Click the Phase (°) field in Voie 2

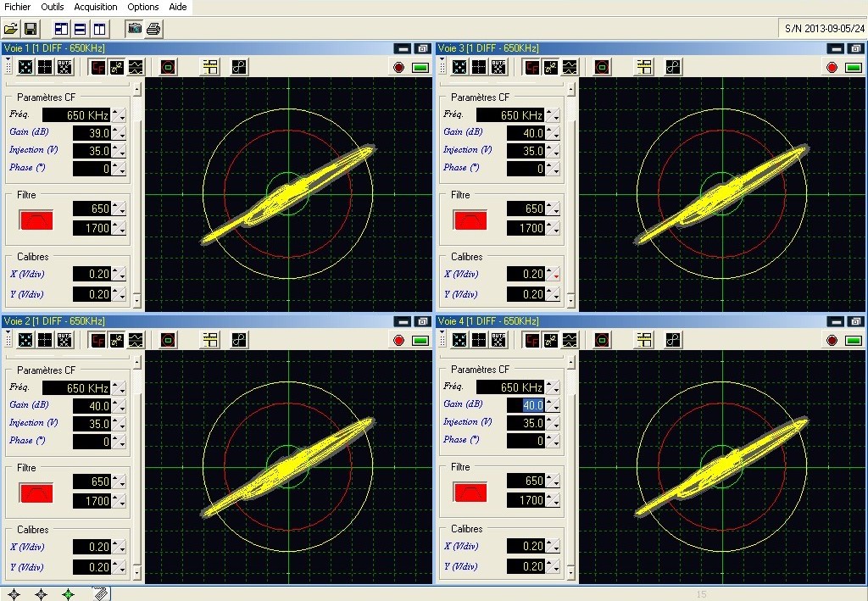point(92,442)
